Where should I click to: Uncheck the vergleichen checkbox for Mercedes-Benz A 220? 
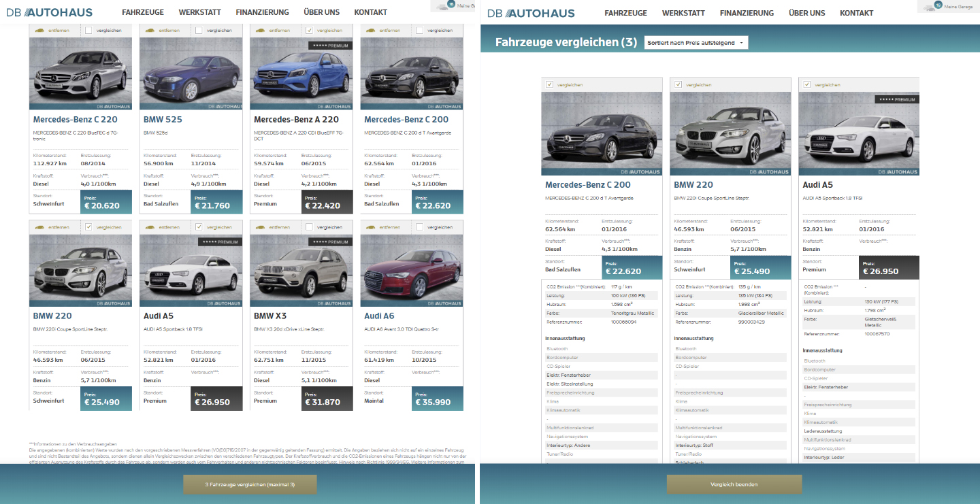tap(310, 31)
